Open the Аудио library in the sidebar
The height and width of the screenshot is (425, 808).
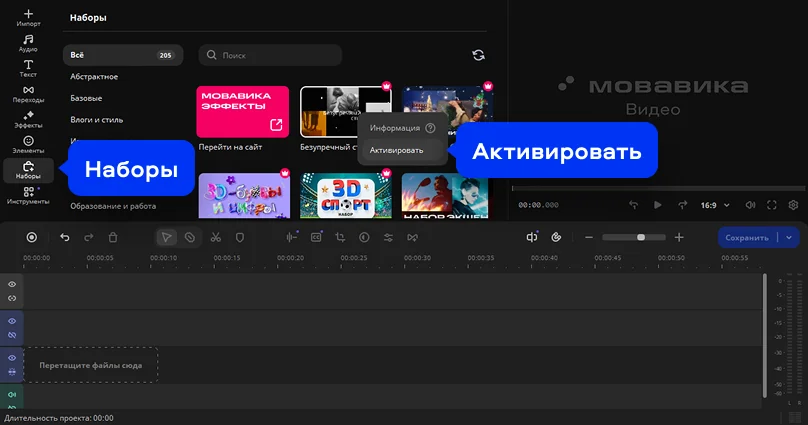click(x=28, y=43)
